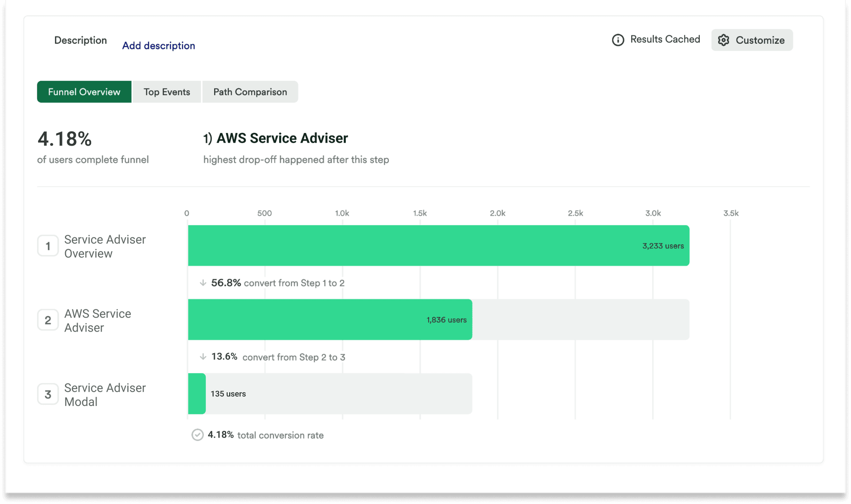Click the checkmark icon beside total conversion rate

coord(198,435)
